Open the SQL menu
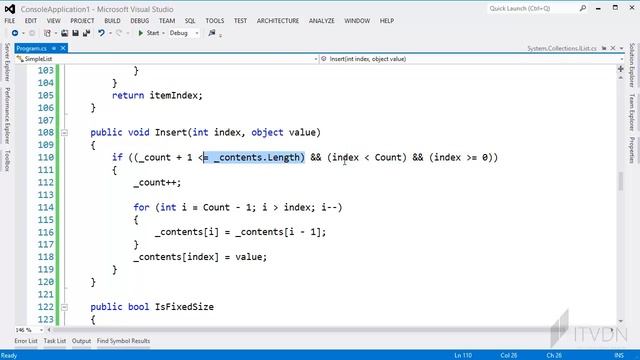Screen dimensions: 640x360 point(190,20)
